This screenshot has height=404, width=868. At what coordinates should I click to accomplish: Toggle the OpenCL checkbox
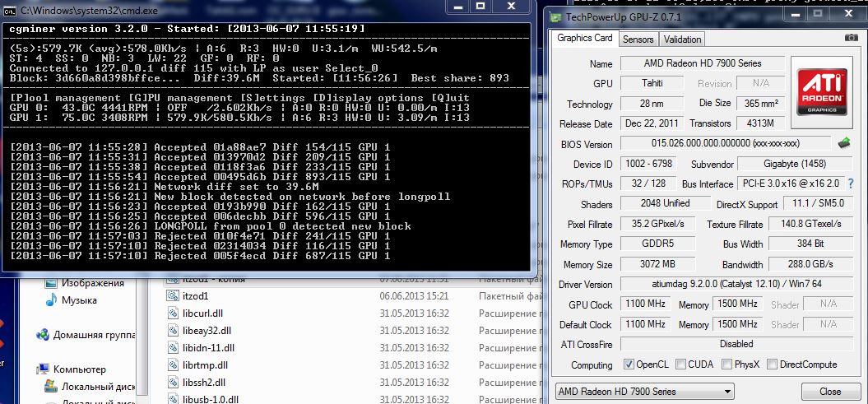(629, 365)
